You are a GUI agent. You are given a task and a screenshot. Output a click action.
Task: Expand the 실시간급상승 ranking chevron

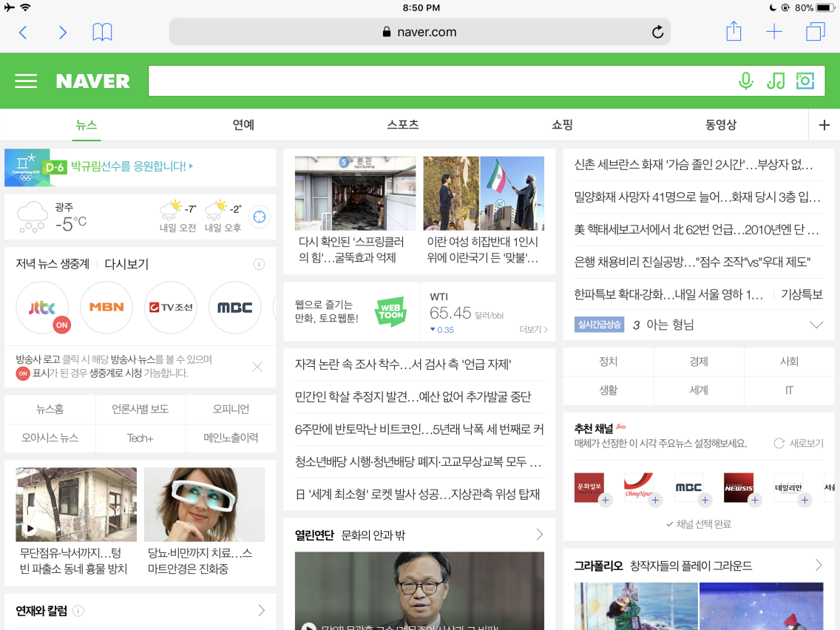click(x=816, y=325)
